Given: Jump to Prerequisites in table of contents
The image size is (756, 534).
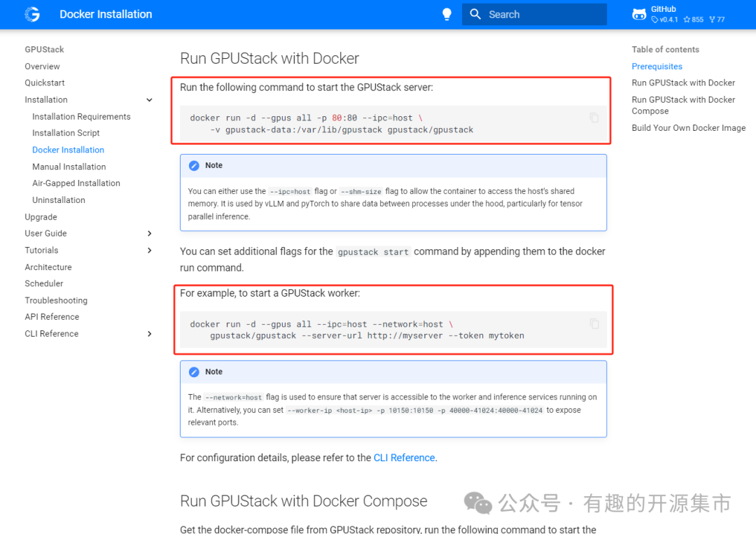Looking at the screenshot, I should coord(657,66).
